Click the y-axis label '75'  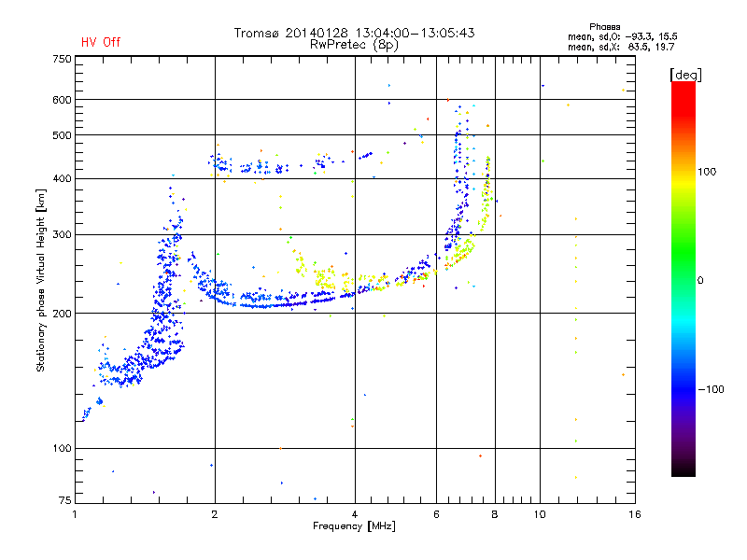click(65, 500)
